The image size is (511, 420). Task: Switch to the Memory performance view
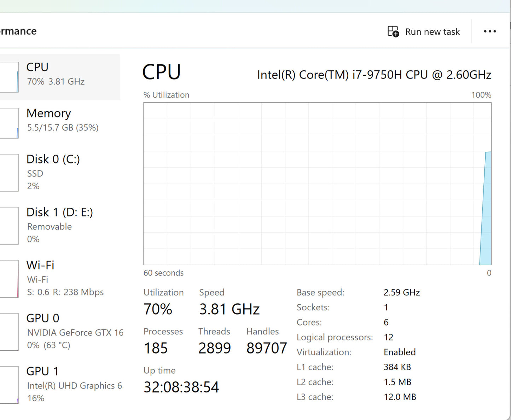point(62,120)
